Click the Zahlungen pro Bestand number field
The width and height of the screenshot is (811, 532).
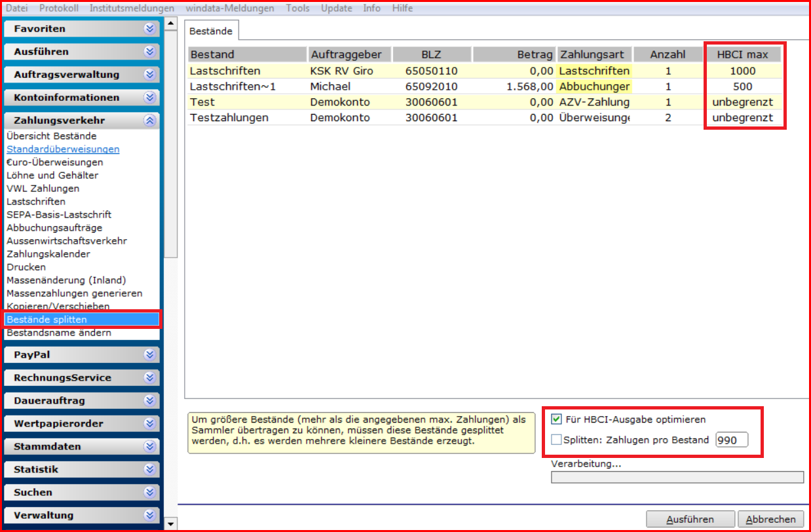[732, 440]
